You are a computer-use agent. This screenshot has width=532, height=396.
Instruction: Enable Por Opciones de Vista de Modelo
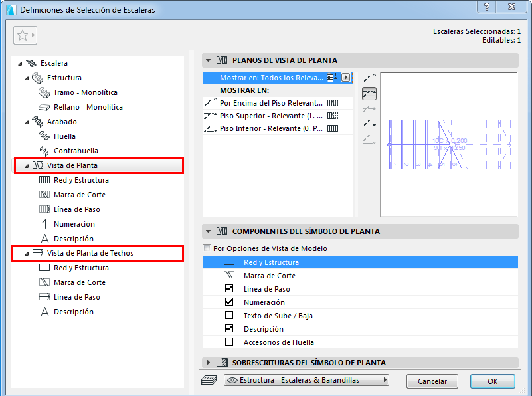207,248
